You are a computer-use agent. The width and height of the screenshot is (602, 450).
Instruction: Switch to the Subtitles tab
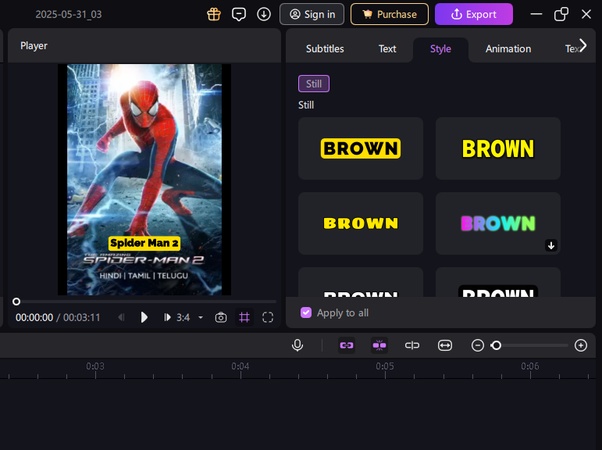[325, 49]
